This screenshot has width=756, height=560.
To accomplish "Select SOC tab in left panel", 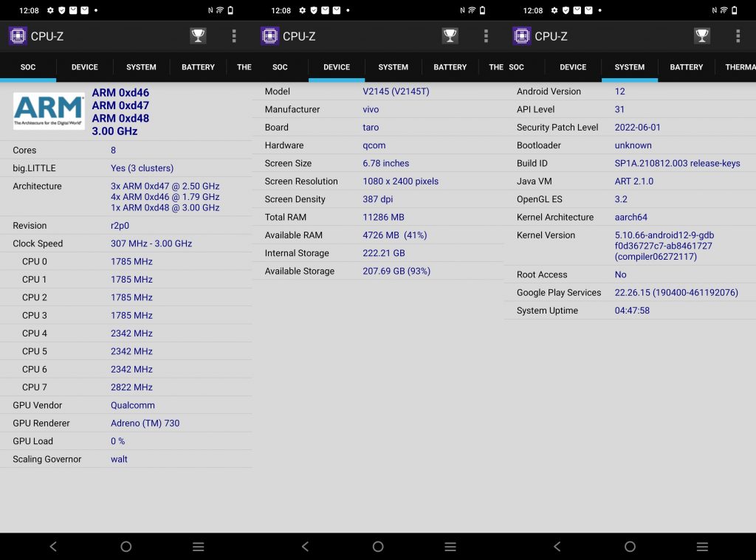I will 28,67.
